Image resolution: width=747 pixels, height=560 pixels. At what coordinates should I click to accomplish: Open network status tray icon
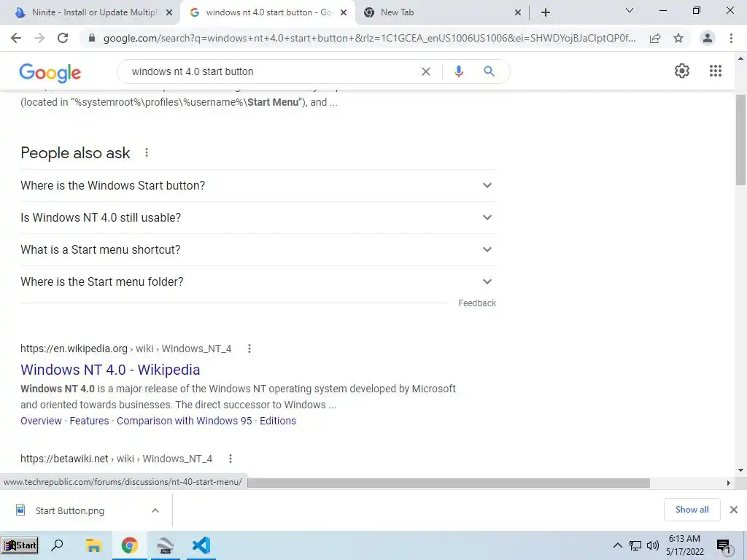pyautogui.click(x=635, y=545)
